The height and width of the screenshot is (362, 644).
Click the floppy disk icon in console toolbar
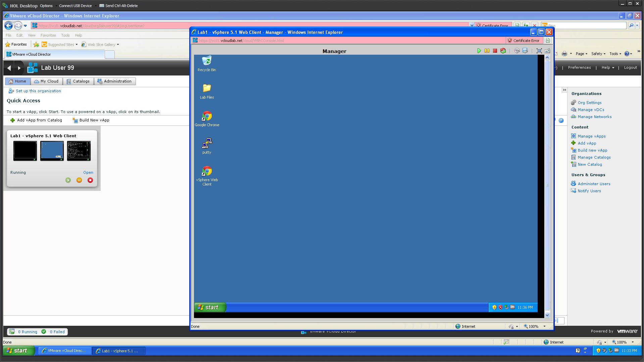525,51
